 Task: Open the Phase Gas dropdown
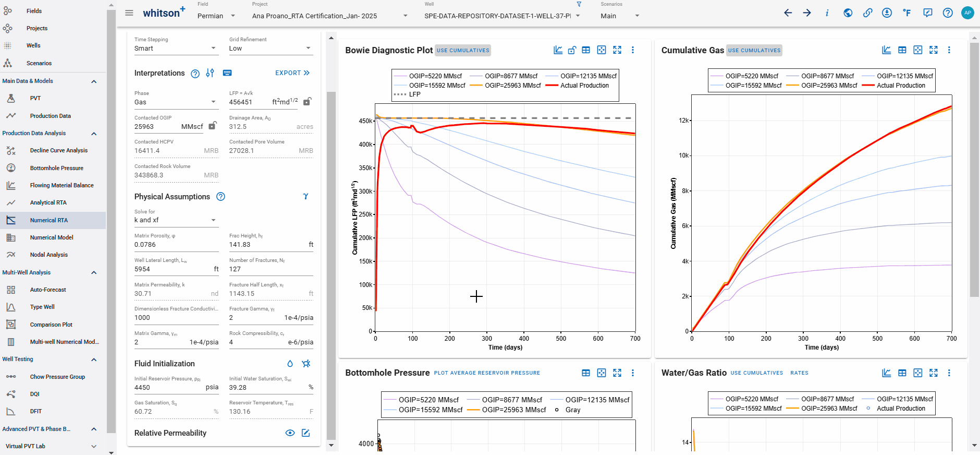pyautogui.click(x=176, y=102)
